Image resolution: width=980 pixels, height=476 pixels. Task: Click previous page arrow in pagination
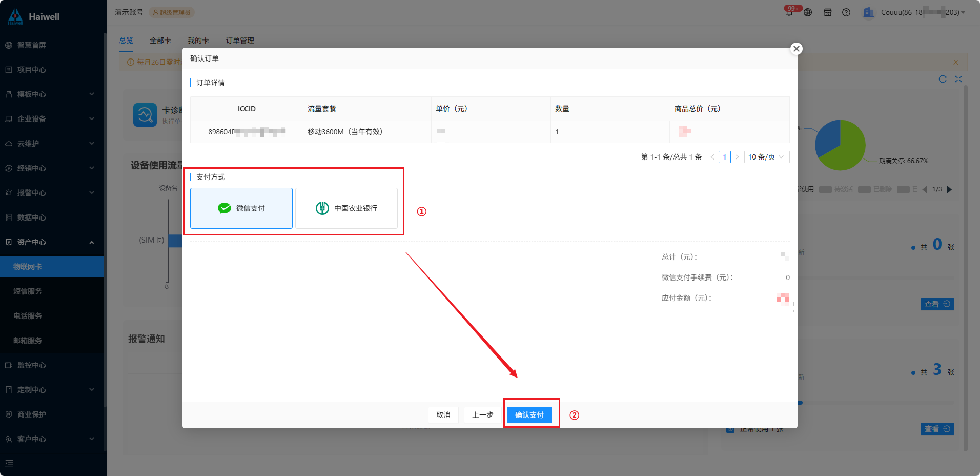[712, 157]
